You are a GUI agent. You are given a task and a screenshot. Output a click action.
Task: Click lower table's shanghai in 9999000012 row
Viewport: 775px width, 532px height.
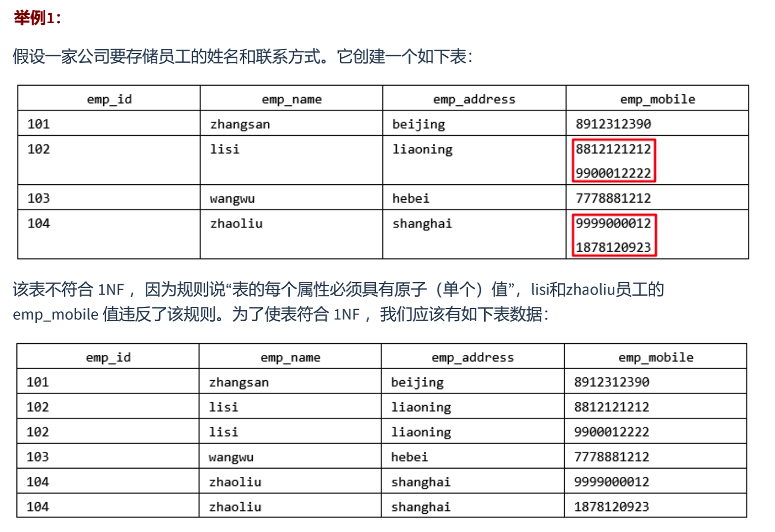coord(421,482)
